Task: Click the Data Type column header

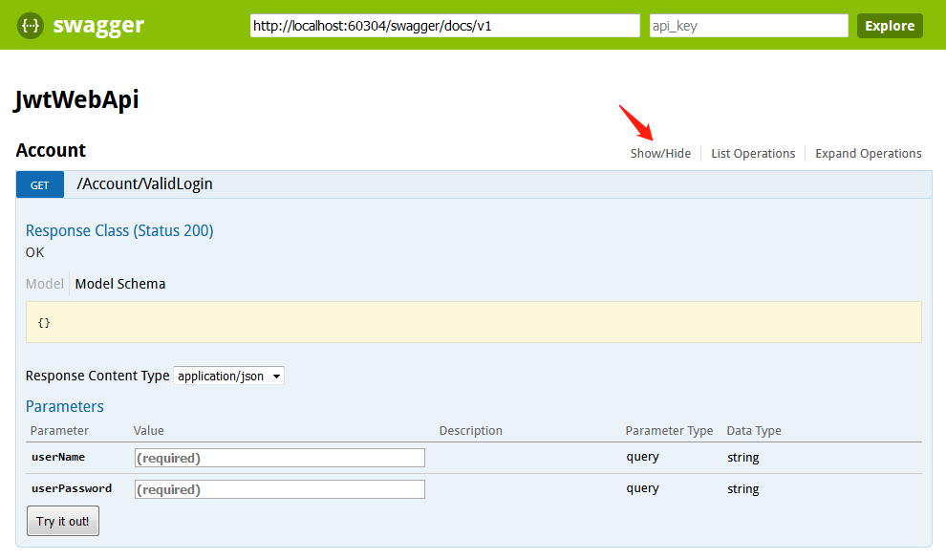Action: pyautogui.click(x=754, y=431)
